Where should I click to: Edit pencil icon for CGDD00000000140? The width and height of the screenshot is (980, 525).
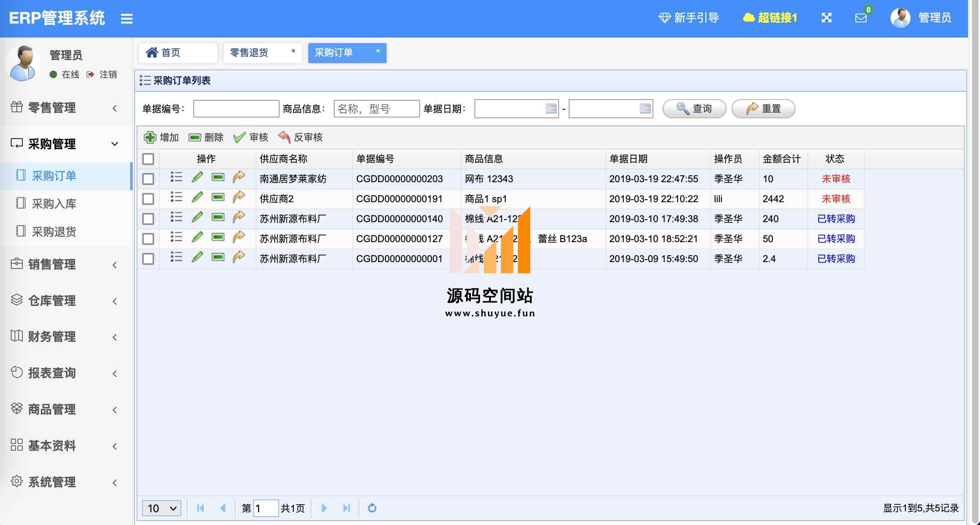coord(197,217)
